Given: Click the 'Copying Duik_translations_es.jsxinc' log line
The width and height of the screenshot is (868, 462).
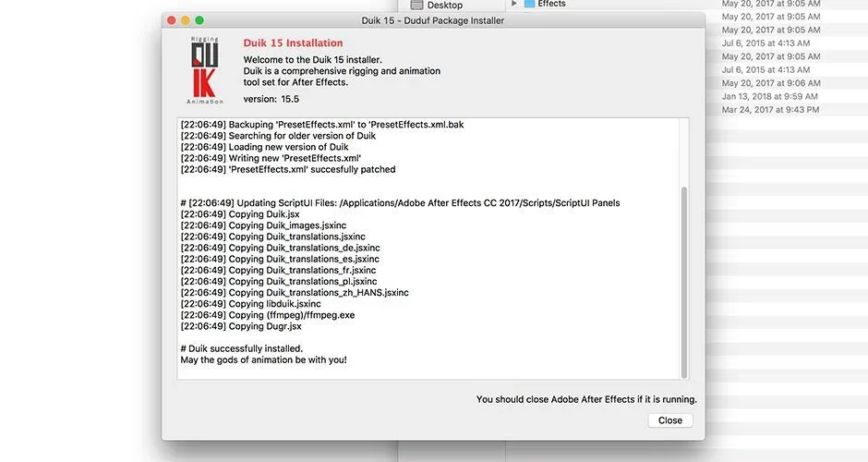Looking at the screenshot, I should pos(280,259).
